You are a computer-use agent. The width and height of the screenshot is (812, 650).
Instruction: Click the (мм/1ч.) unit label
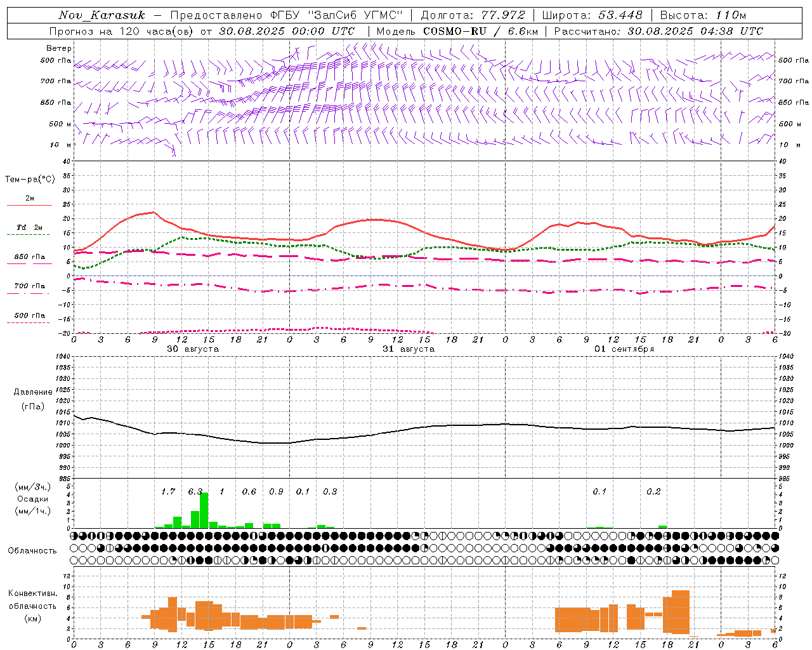coord(32,511)
